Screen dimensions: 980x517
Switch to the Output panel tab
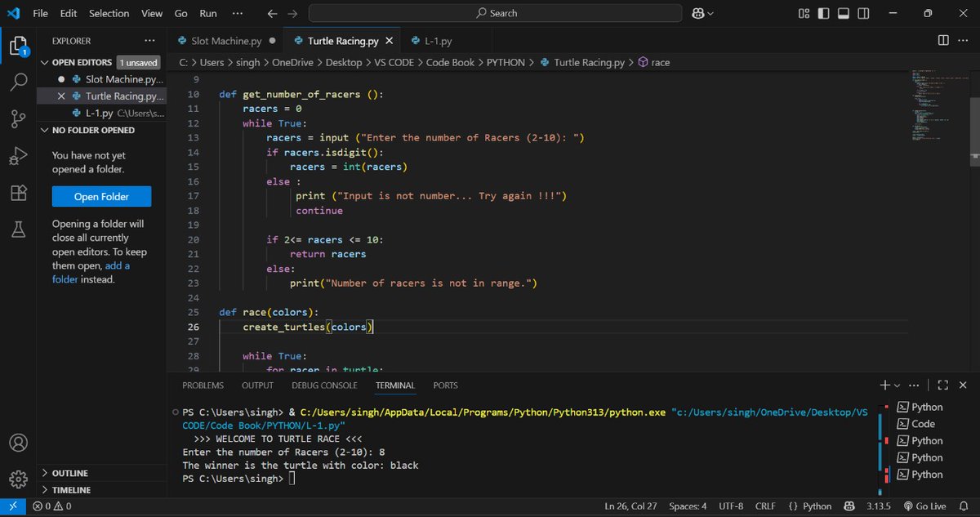(x=257, y=386)
